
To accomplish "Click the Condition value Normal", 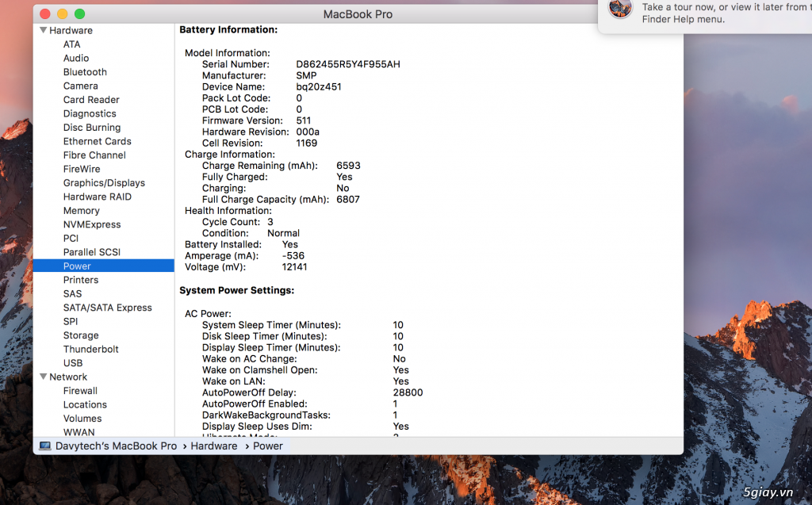I will pos(283,233).
